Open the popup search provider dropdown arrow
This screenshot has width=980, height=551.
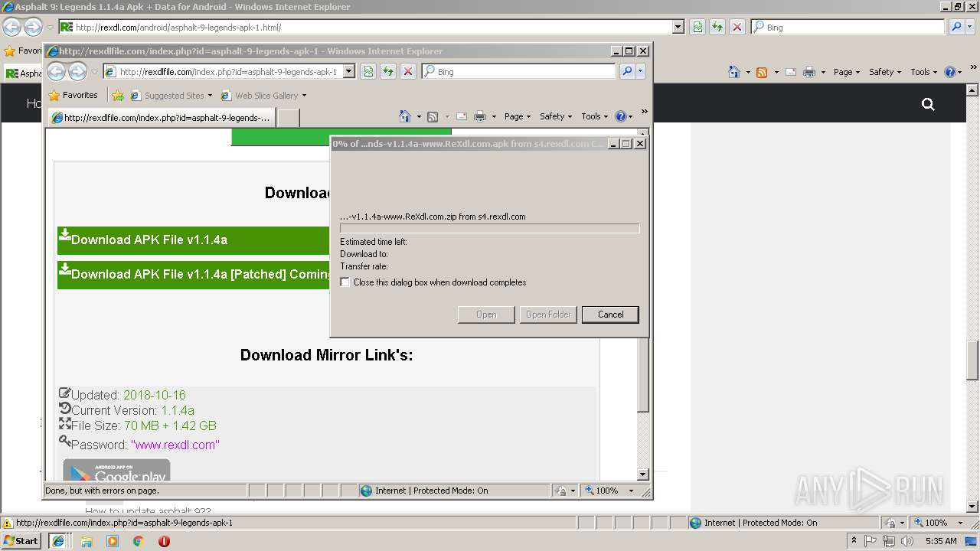click(x=641, y=71)
